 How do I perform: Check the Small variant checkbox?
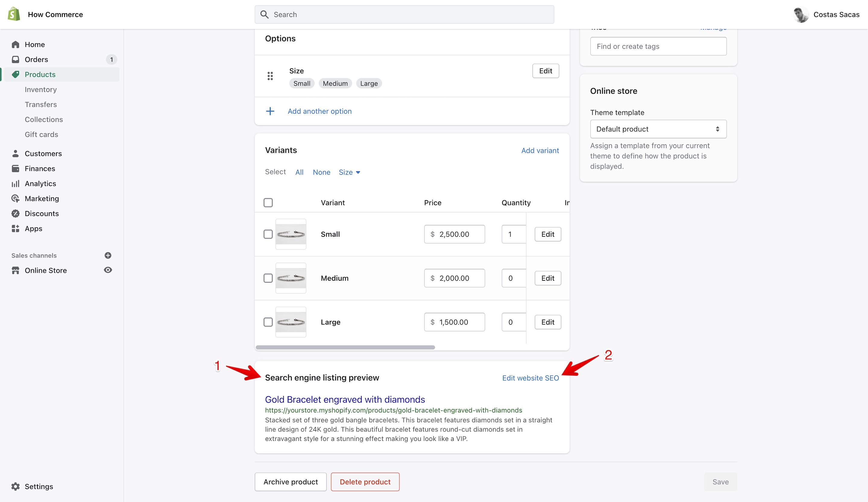(x=268, y=234)
